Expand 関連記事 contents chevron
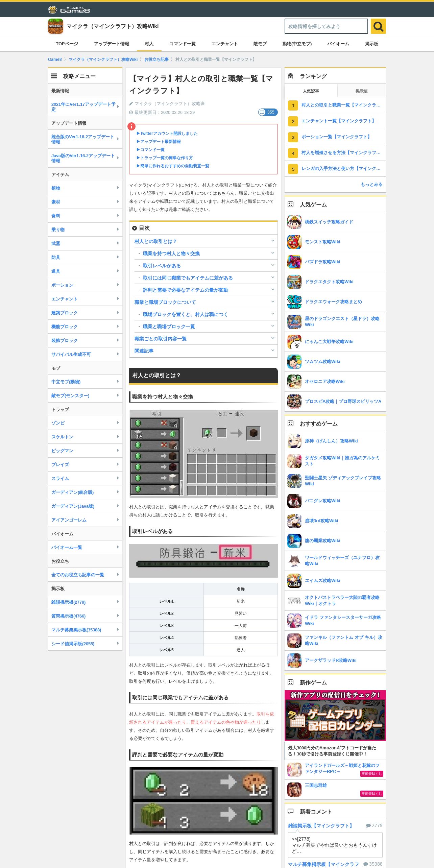The height and width of the screenshot is (868, 434). tap(273, 351)
